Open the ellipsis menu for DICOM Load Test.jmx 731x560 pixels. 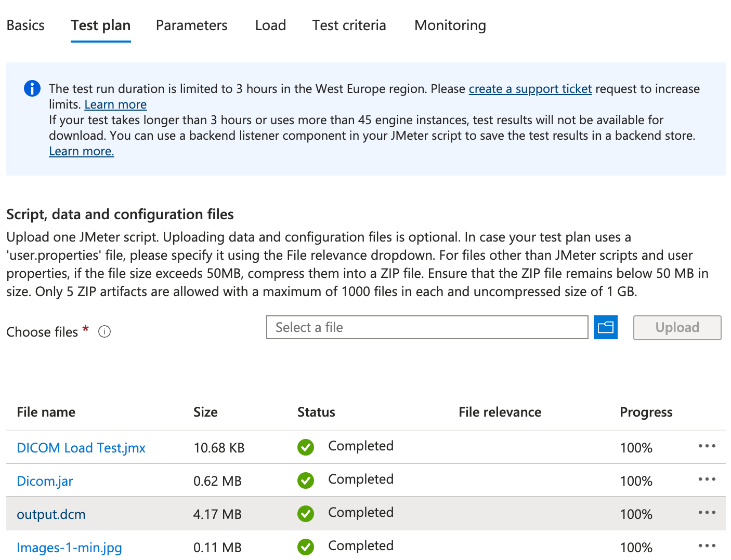click(707, 446)
